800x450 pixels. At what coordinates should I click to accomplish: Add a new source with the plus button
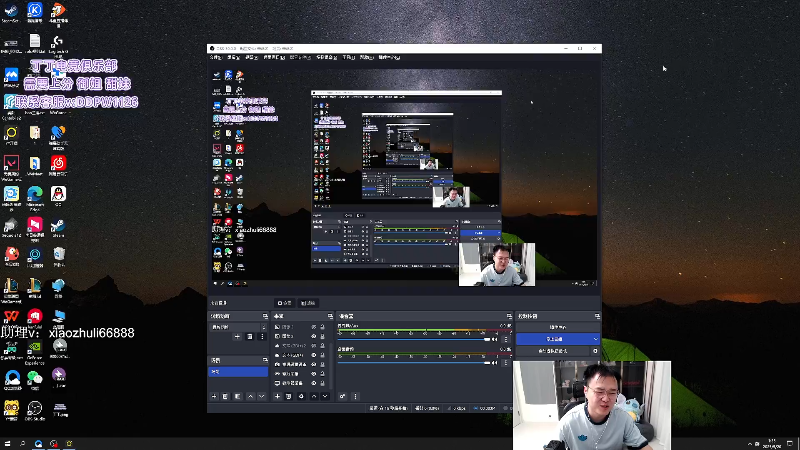277,396
